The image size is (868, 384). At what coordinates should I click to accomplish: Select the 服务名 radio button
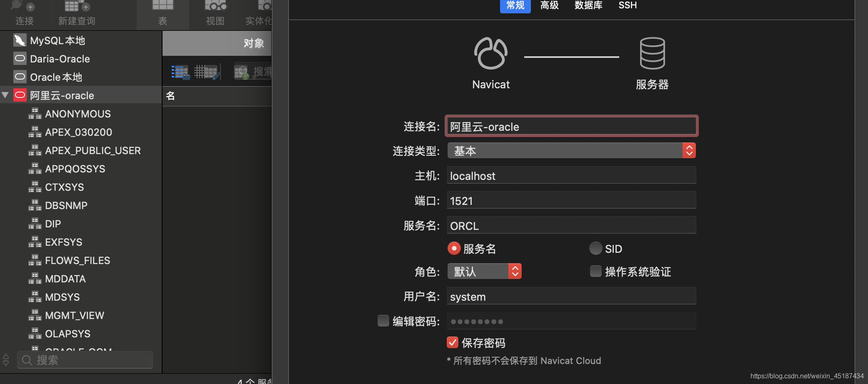pos(454,248)
